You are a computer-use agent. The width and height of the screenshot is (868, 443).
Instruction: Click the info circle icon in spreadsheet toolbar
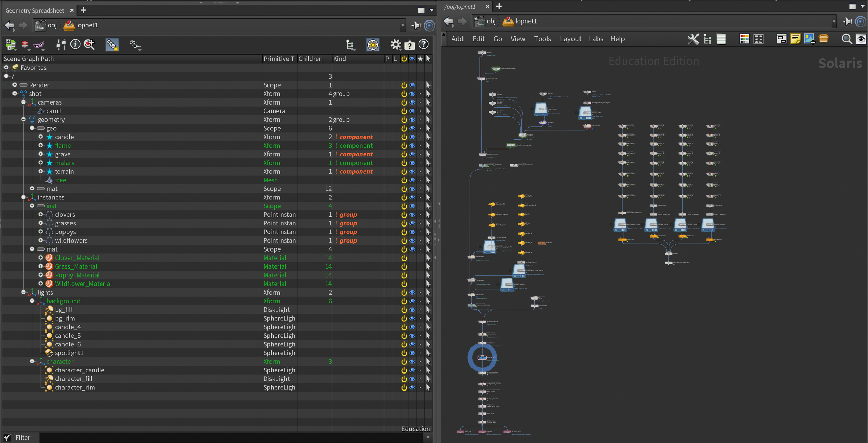point(75,44)
